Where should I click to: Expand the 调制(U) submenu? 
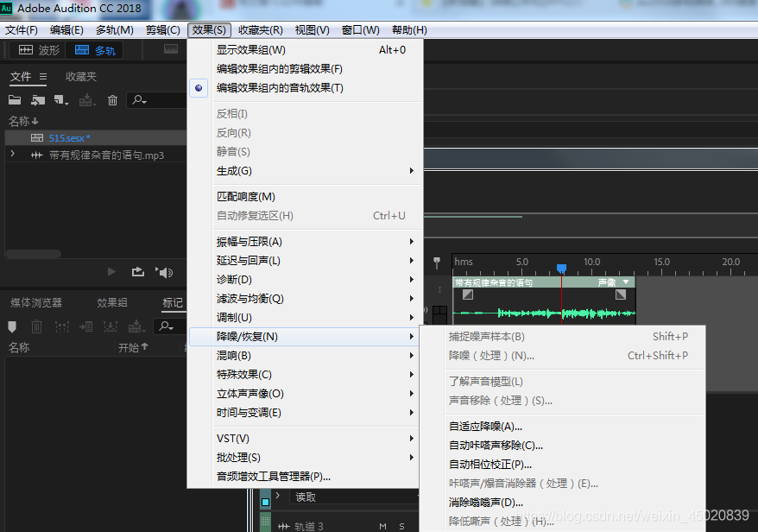tap(306, 318)
